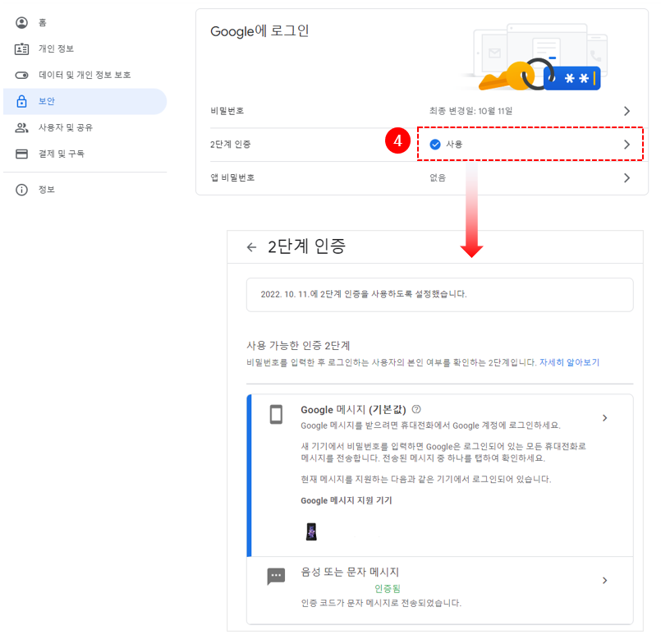Open 데이터 및 개인 정보 보호 menu item
Image resolution: width=661 pixels, height=644 pixels.
[x=85, y=75]
